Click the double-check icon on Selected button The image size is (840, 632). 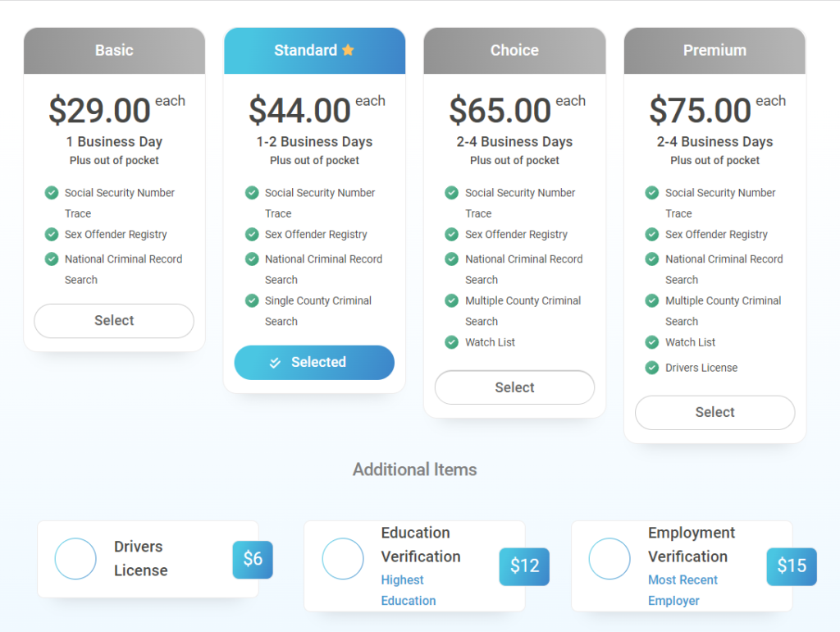[275, 363]
